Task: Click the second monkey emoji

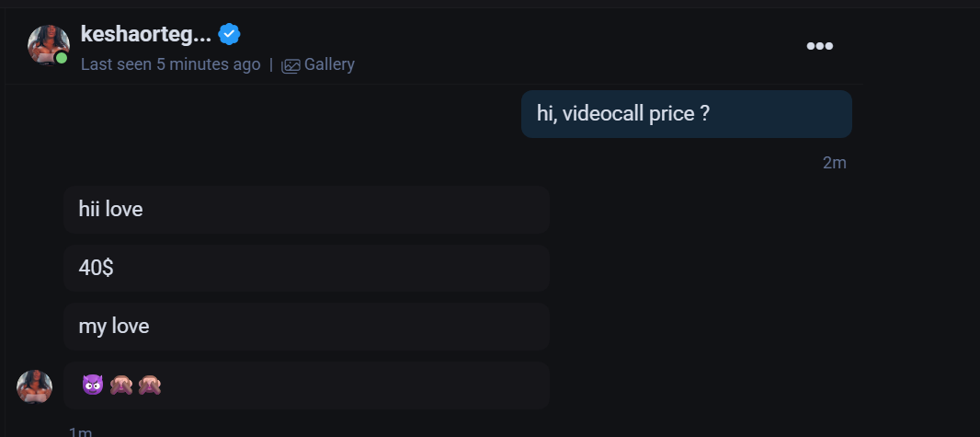Action: coord(149,385)
